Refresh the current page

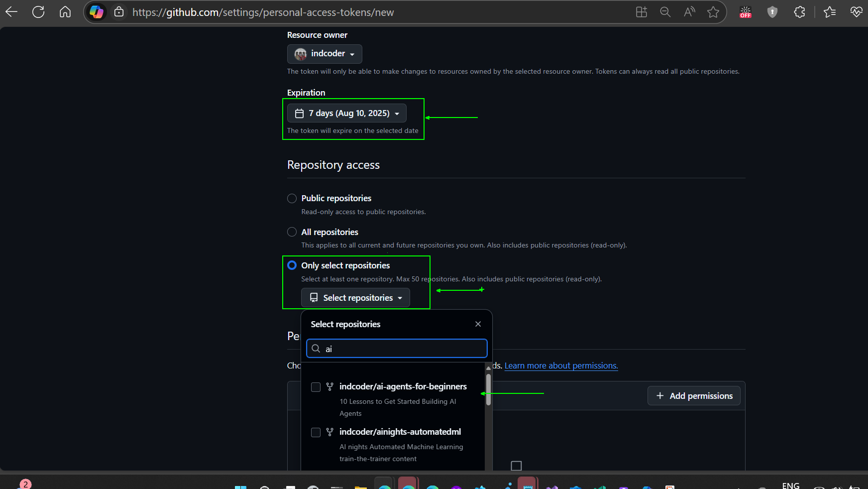[x=38, y=12]
